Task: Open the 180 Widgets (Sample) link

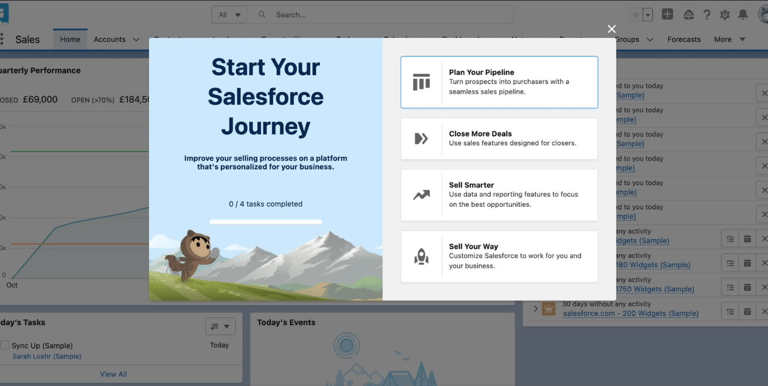Action: tap(653, 265)
